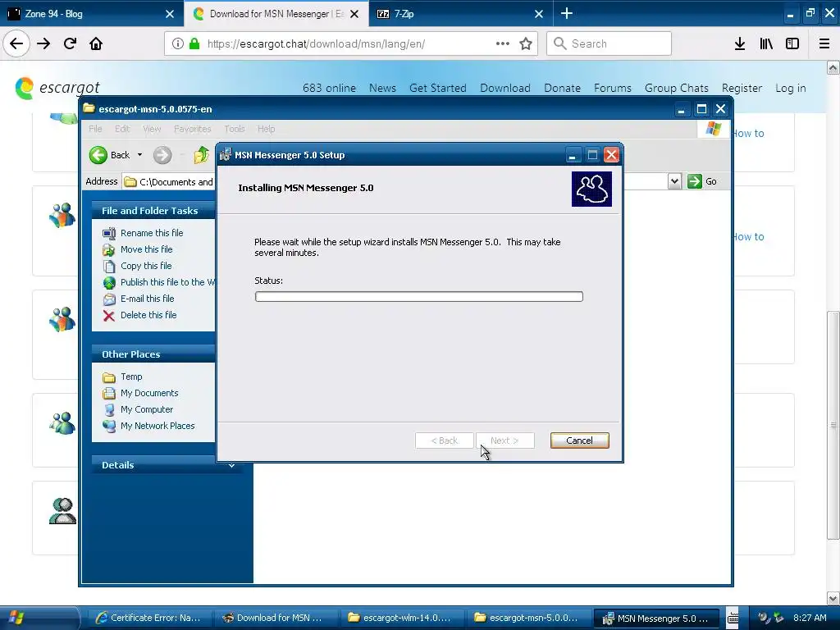Click the taskbar clock 8:27 AM
Viewport: 840px width, 630px height.
(810, 618)
